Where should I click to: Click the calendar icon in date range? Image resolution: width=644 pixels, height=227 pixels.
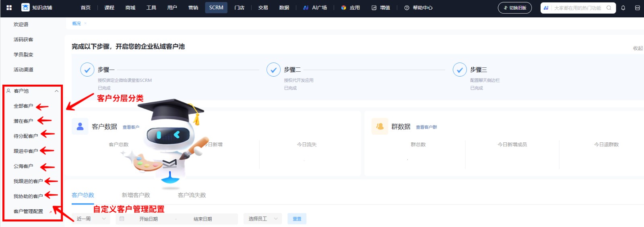click(122, 219)
